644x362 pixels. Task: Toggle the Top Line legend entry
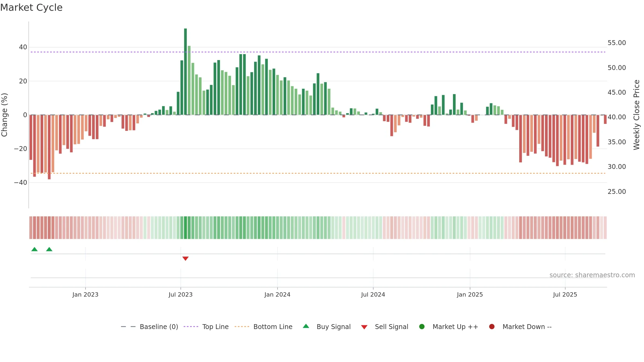(x=206, y=327)
